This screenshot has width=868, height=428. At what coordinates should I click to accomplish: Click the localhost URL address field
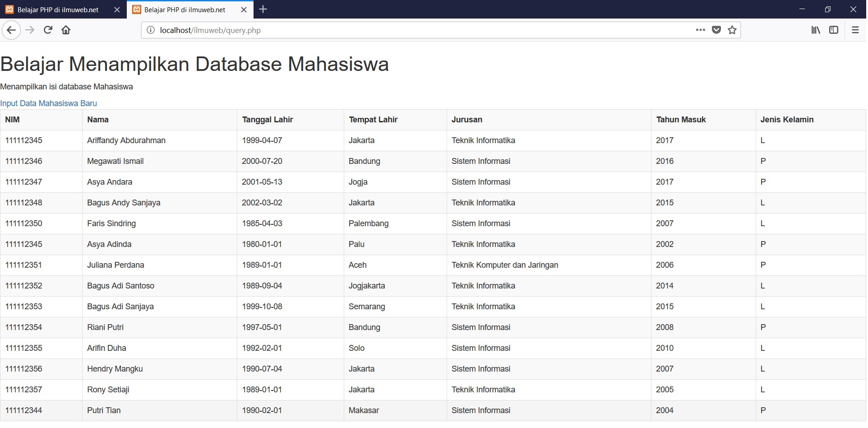click(406, 30)
